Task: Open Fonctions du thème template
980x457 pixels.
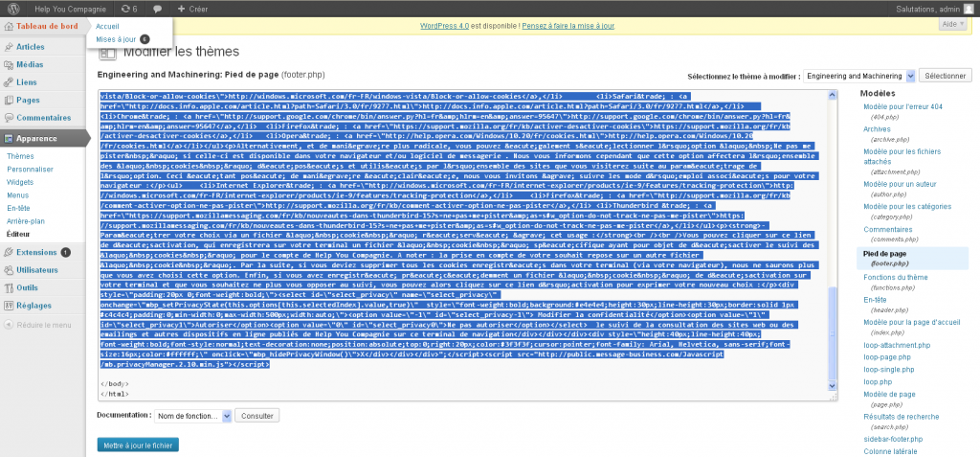Action: click(896, 277)
